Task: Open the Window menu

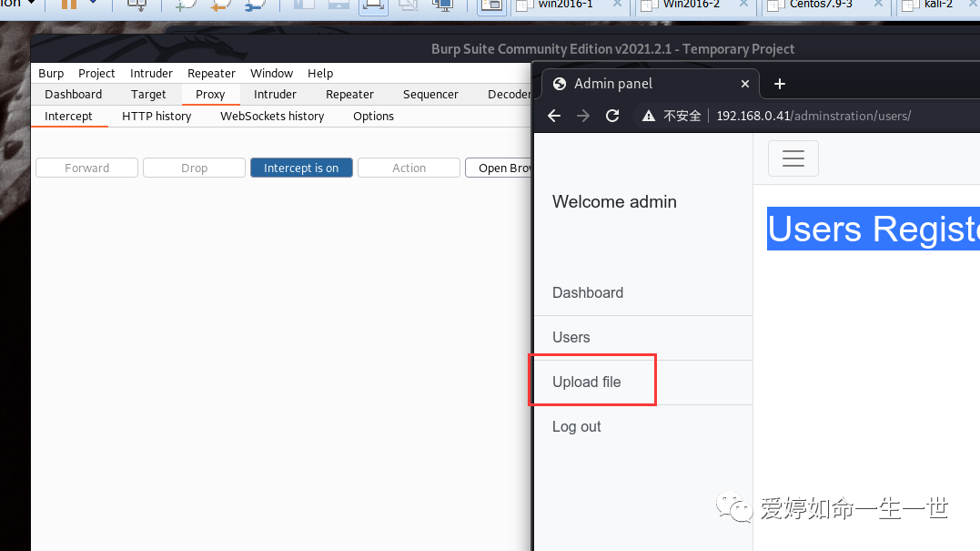Action: click(271, 73)
